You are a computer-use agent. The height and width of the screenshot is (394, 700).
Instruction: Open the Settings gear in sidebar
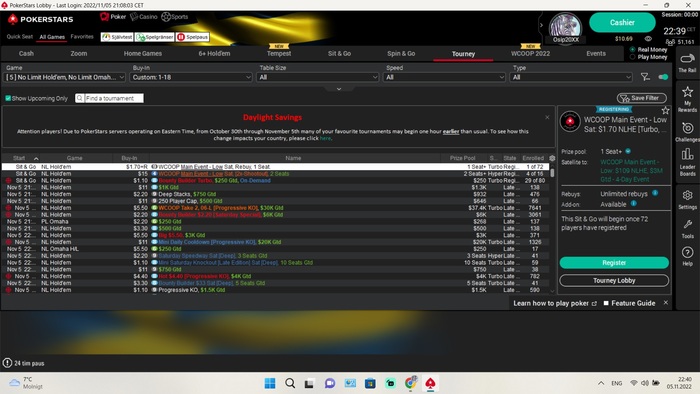(x=687, y=199)
